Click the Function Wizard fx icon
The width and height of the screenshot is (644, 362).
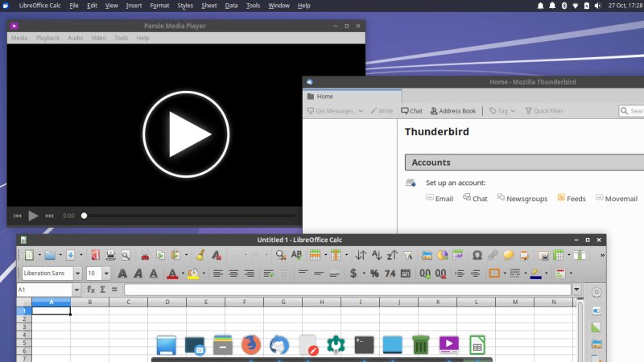pos(90,290)
